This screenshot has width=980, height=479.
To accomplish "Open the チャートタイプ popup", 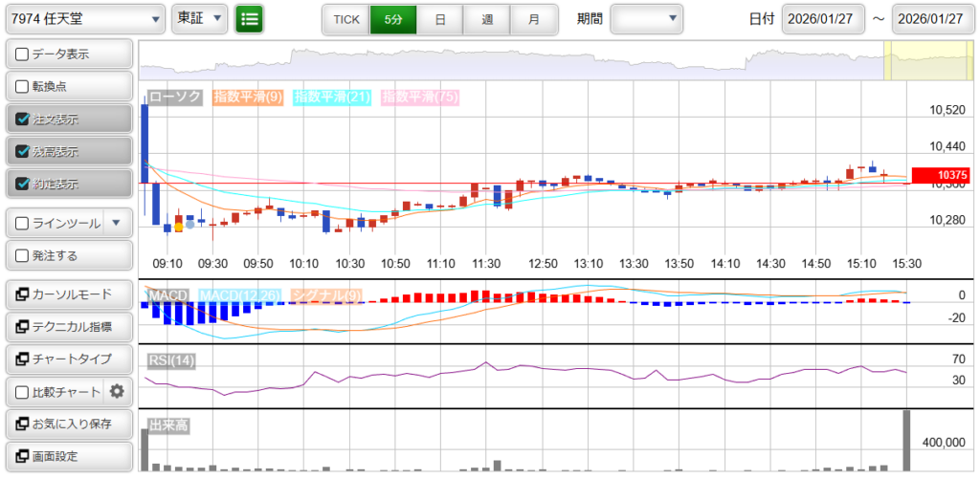I will point(68,359).
